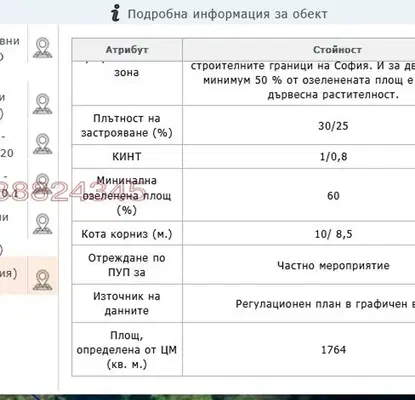Select the value "30/25"

pyautogui.click(x=333, y=126)
